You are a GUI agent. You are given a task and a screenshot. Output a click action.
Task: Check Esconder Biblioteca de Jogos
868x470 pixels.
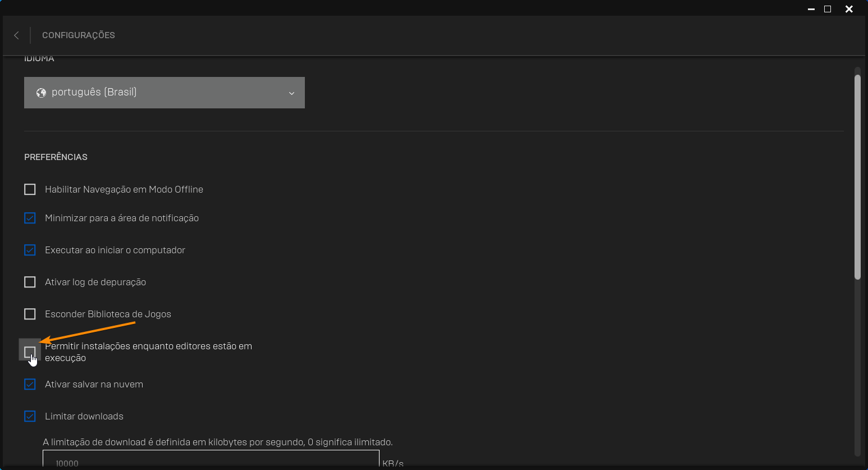[30, 314]
